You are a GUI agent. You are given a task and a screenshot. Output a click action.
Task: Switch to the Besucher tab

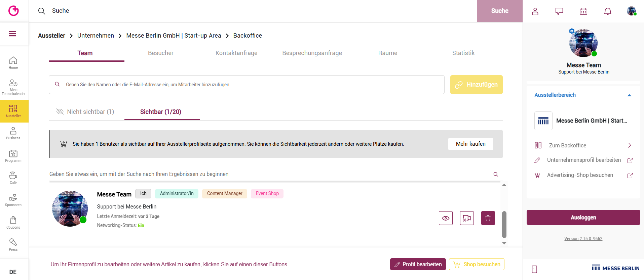point(161,53)
